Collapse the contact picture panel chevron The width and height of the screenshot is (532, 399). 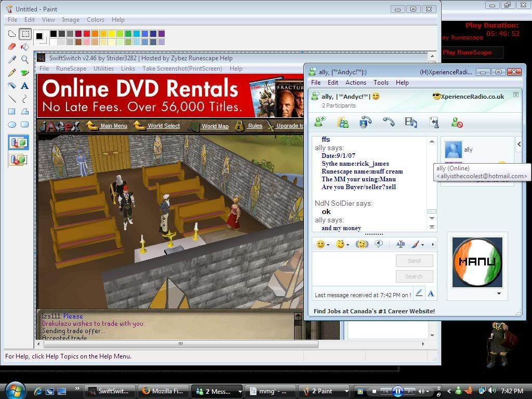[x=519, y=144]
